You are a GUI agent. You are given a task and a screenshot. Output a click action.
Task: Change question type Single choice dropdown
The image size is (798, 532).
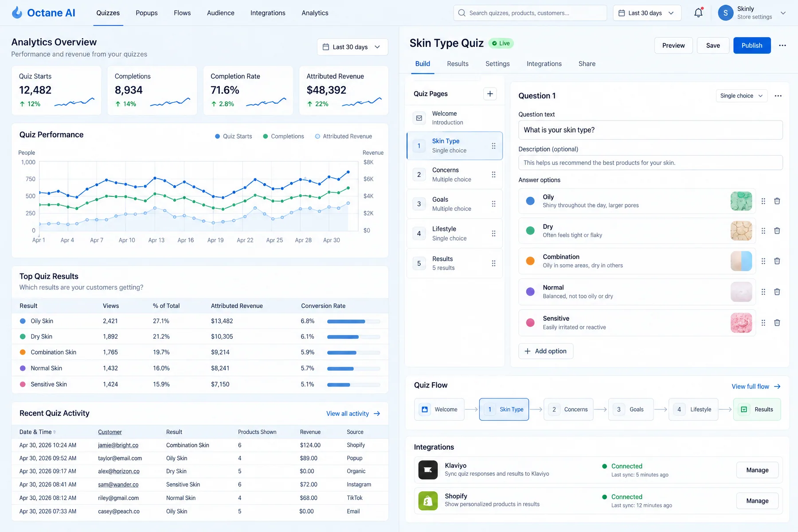click(x=741, y=96)
